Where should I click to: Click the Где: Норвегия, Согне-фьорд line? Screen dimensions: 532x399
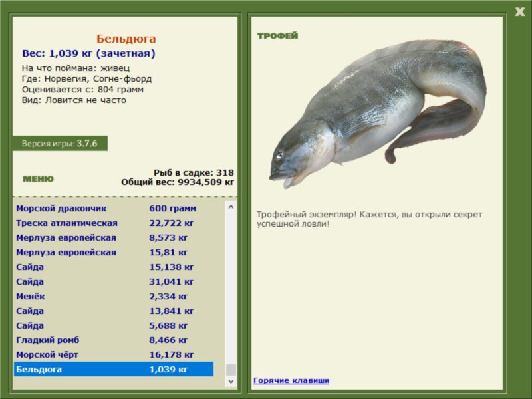(86, 79)
